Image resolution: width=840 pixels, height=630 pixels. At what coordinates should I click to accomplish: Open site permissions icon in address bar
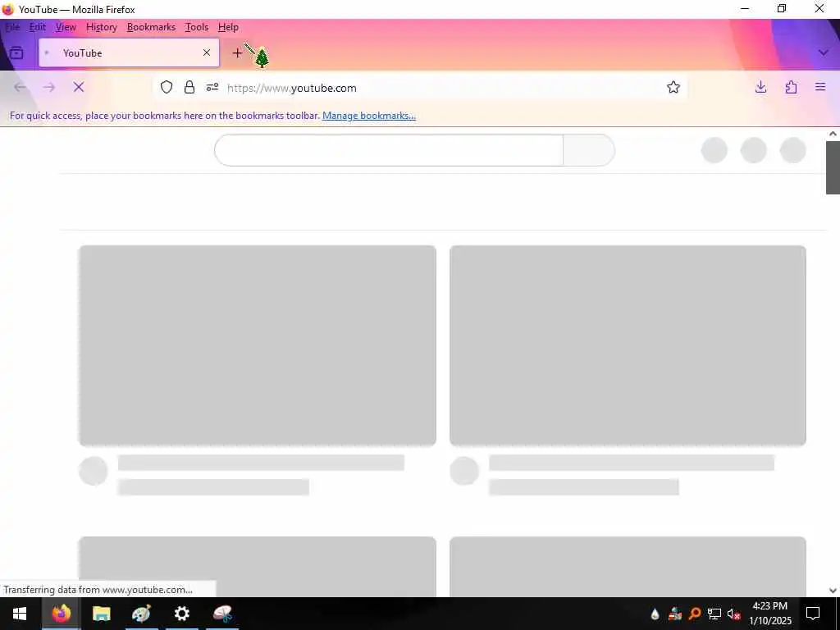(x=212, y=87)
